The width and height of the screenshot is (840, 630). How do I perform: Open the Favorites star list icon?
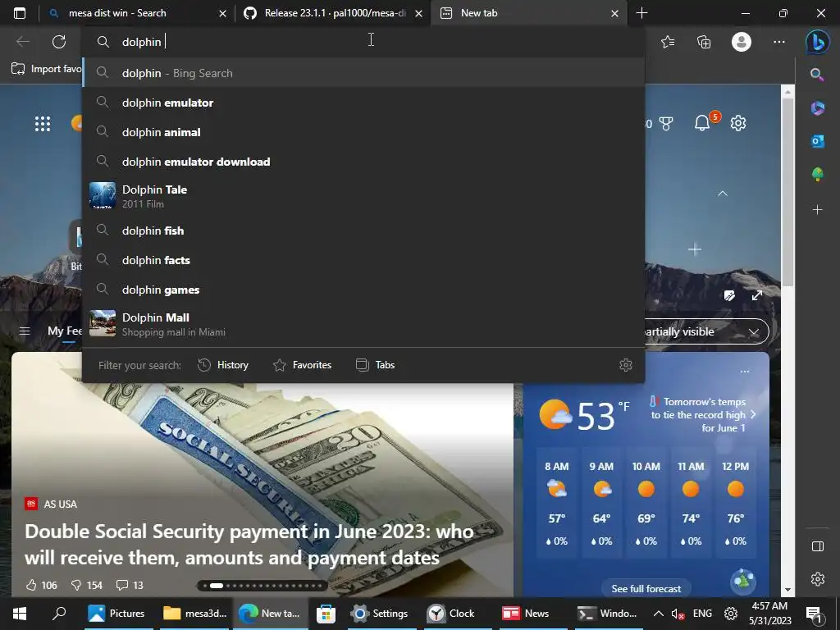[668, 42]
